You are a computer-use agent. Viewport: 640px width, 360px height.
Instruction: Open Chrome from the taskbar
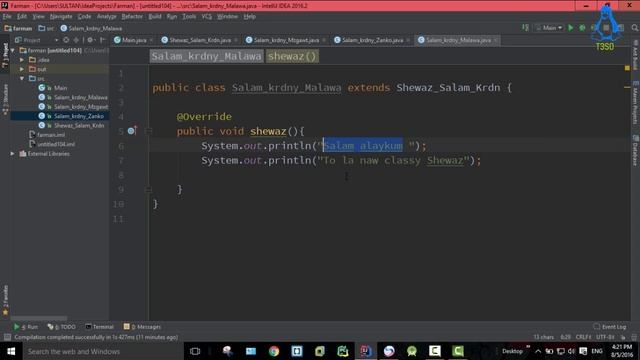coord(274,351)
